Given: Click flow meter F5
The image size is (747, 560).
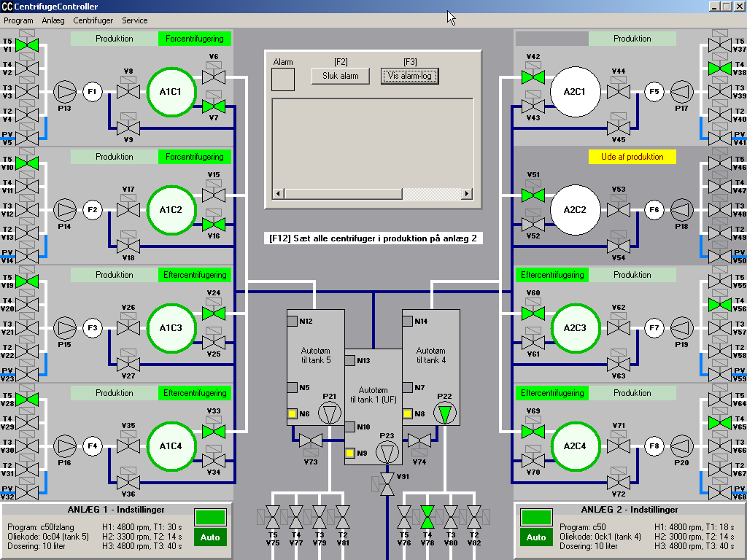Looking at the screenshot, I should (x=654, y=92).
